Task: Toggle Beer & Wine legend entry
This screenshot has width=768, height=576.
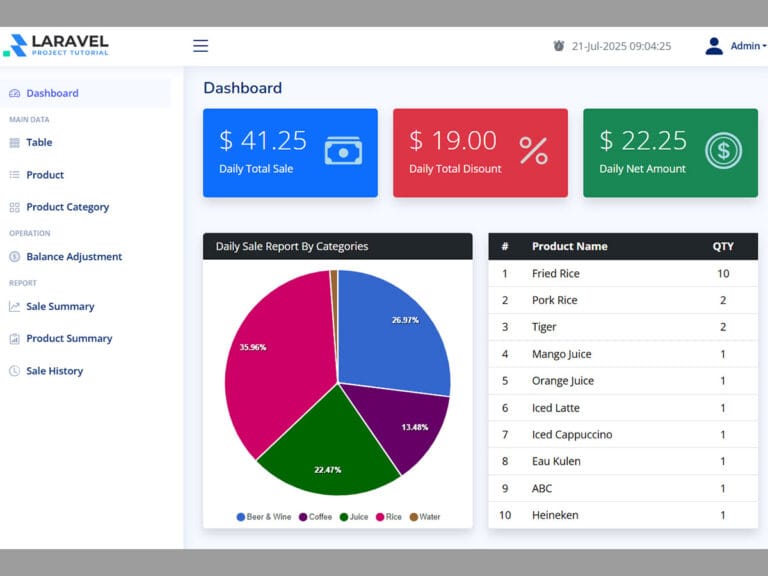Action: (264, 517)
